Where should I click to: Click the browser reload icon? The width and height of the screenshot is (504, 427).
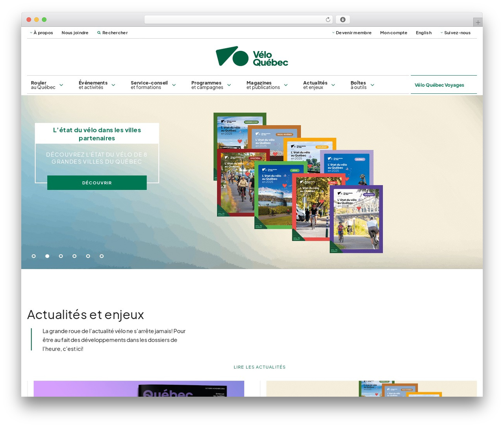[328, 20]
